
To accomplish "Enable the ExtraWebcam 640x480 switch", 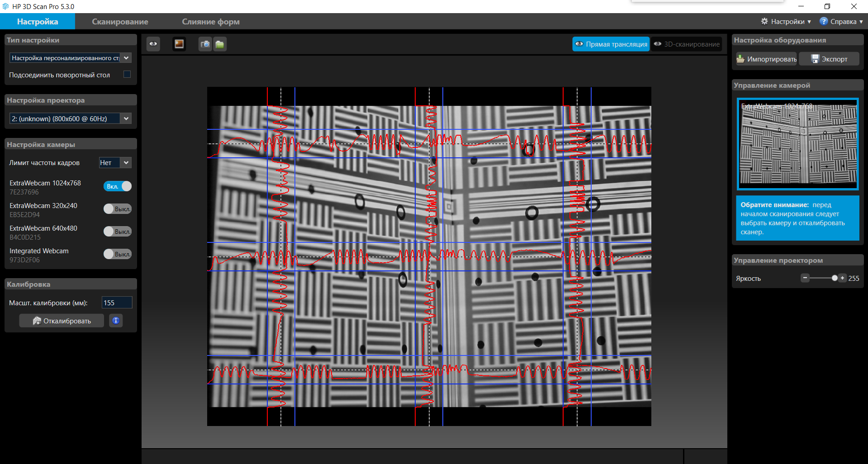I will click(118, 232).
